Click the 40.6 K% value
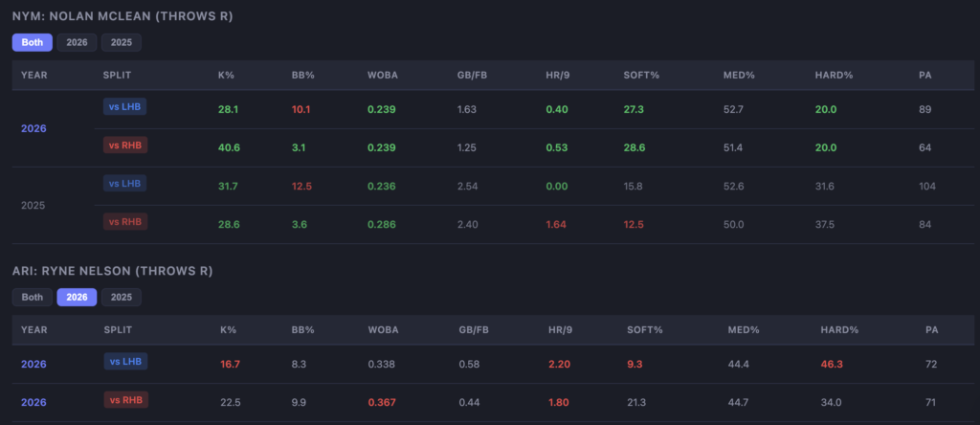This screenshot has width=980, height=425. coord(229,147)
